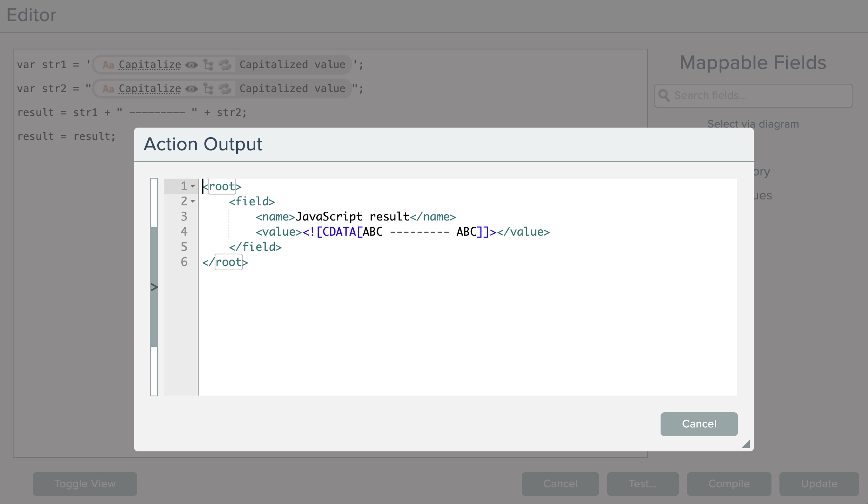Click the Aa icon in str1 chip
Viewport: 868px width, 504px height.
coord(108,65)
